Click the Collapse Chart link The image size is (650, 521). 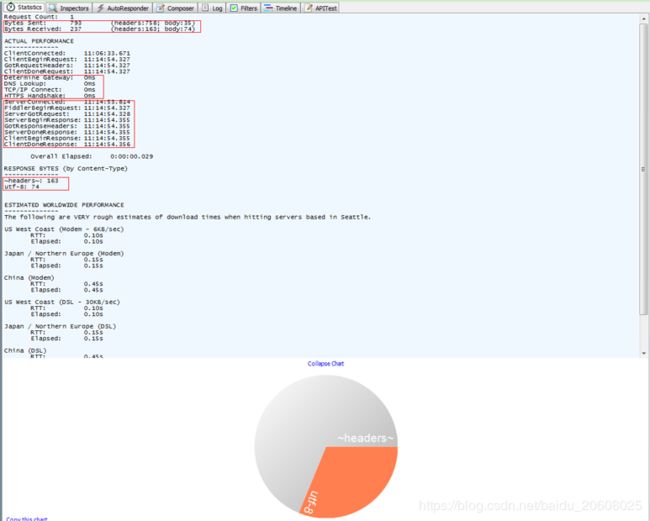(325, 363)
